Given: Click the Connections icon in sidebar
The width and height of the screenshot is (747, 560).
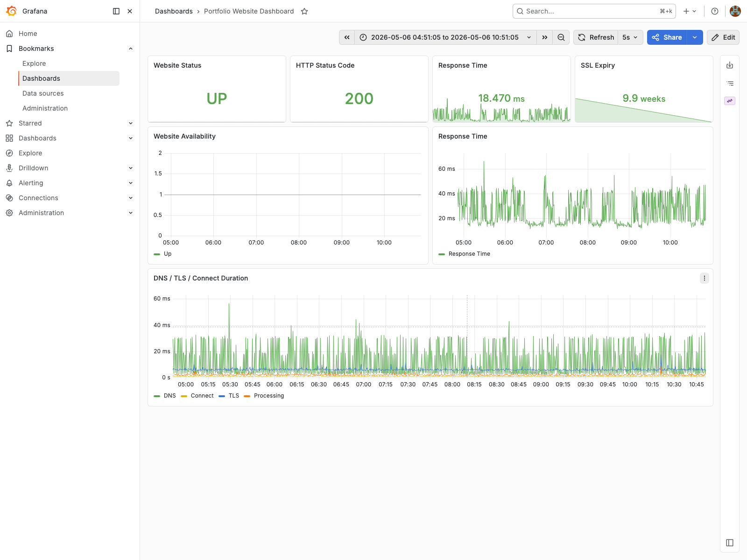Looking at the screenshot, I should pyautogui.click(x=9, y=198).
